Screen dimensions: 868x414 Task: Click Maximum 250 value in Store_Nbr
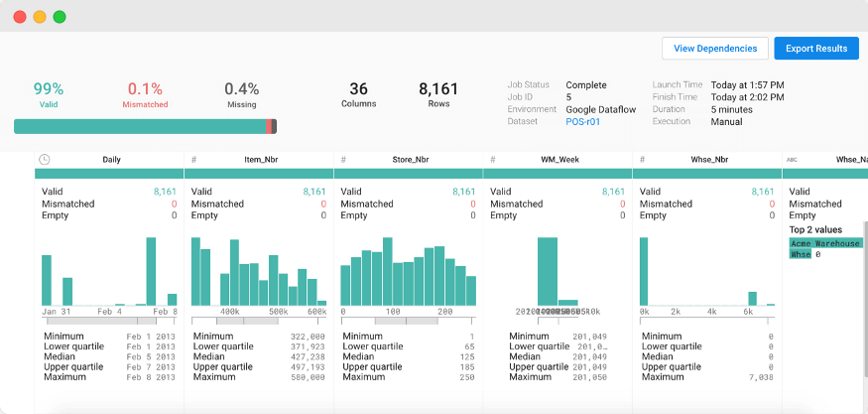click(x=467, y=377)
